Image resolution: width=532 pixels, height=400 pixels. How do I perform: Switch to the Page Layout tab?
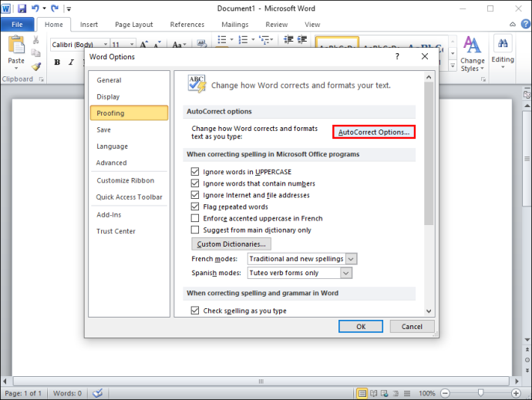[x=133, y=25]
